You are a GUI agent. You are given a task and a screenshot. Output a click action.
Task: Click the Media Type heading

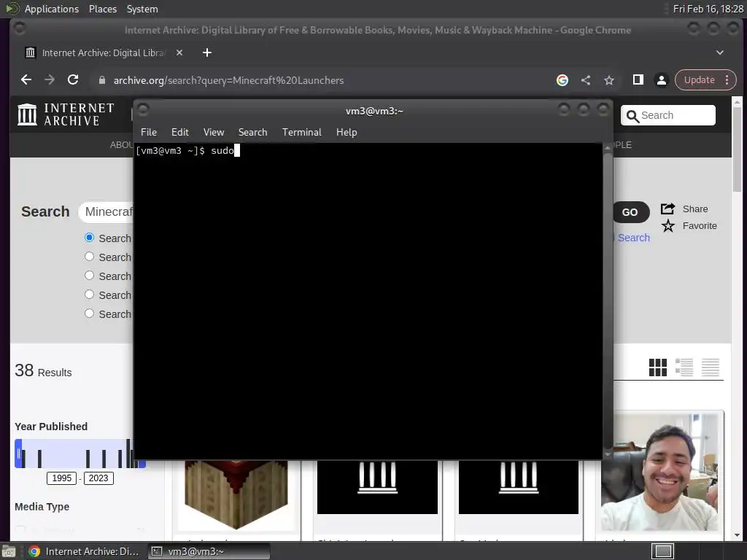(42, 507)
